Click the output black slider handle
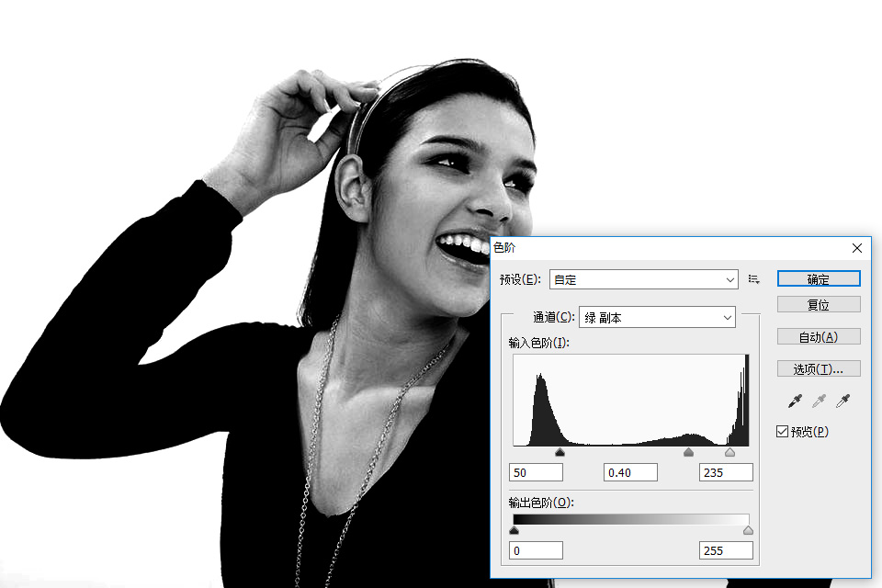 (514, 530)
